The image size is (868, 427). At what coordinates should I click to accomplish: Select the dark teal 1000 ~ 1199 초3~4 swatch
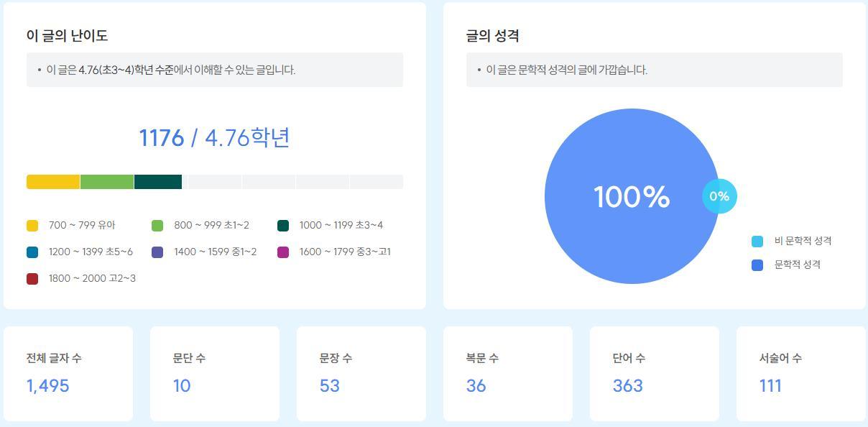tap(283, 226)
